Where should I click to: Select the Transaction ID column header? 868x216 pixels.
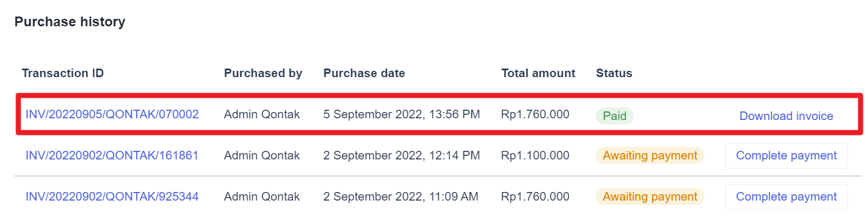click(63, 73)
